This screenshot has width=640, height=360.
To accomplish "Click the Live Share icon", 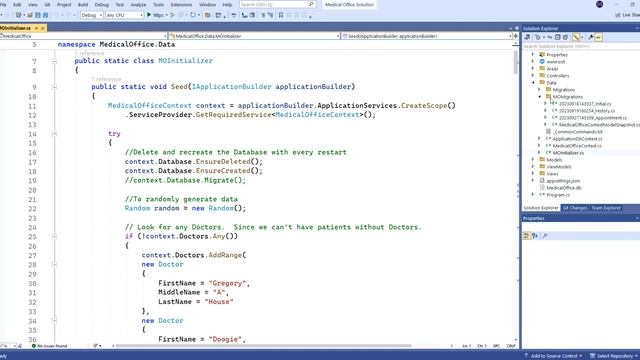I will [618, 15].
